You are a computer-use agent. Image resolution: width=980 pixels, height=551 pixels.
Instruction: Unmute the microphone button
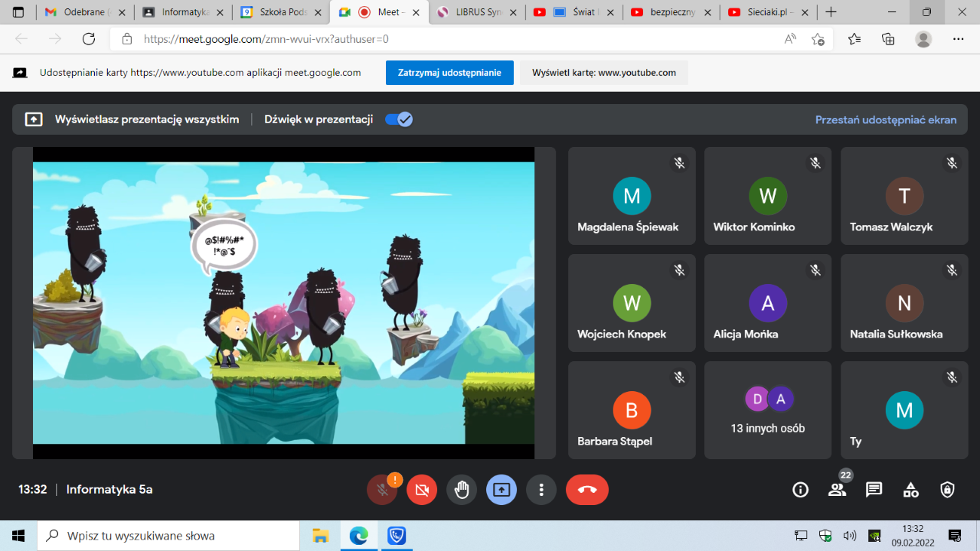pyautogui.click(x=382, y=490)
